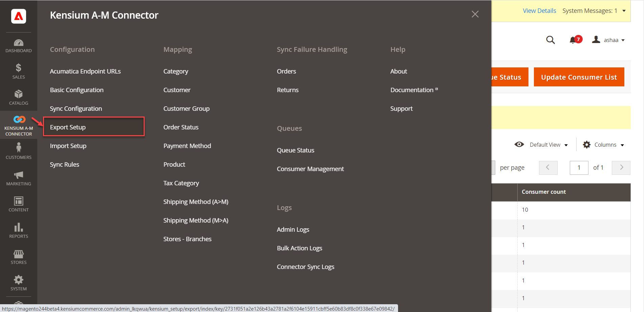644x312 pixels.
Task: Click the search magnifier icon
Action: (x=550, y=40)
